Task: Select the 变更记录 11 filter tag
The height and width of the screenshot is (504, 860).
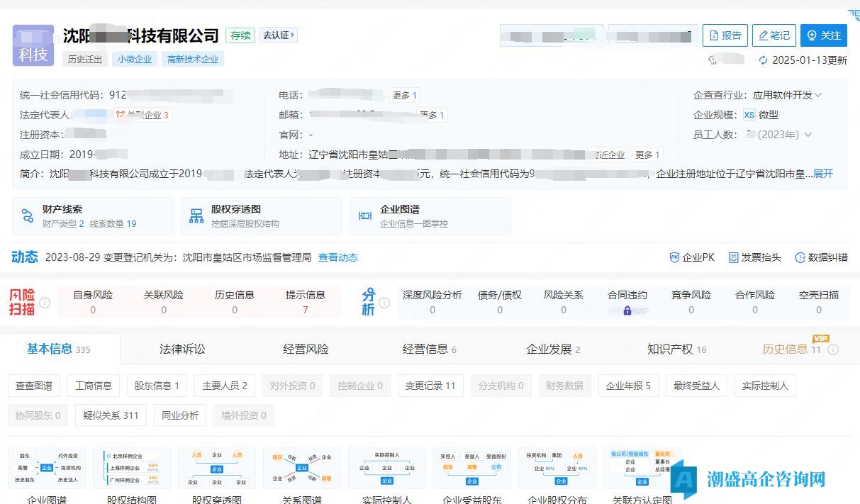Action: (430, 386)
